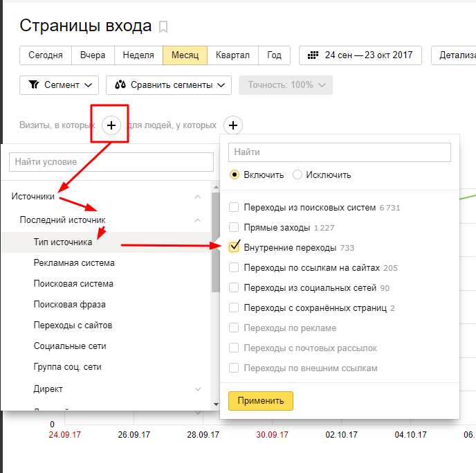
Task: Collapse the Источники section chevron
Action: pos(198,197)
